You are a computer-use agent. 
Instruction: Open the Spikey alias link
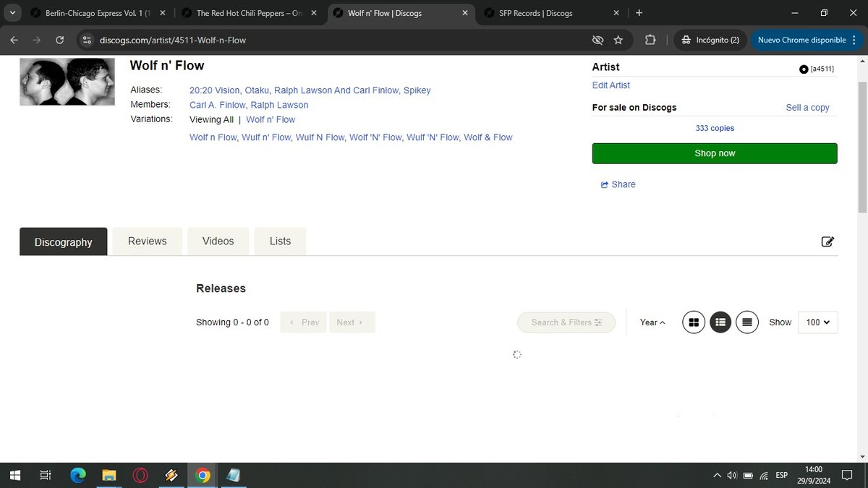point(417,90)
